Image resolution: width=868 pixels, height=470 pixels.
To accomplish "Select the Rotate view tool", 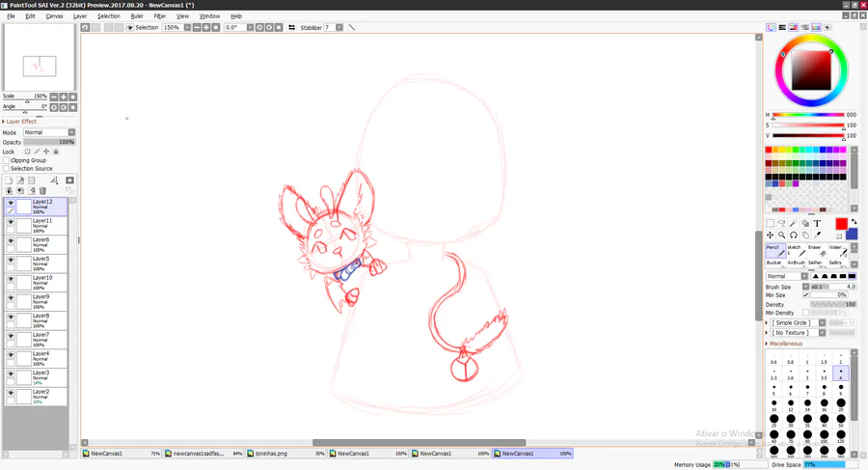I will pos(794,235).
